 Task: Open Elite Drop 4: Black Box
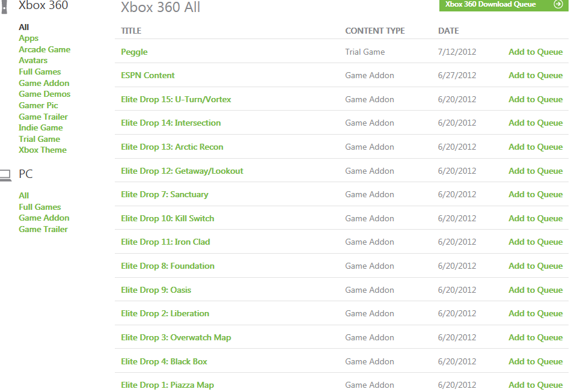click(x=164, y=361)
